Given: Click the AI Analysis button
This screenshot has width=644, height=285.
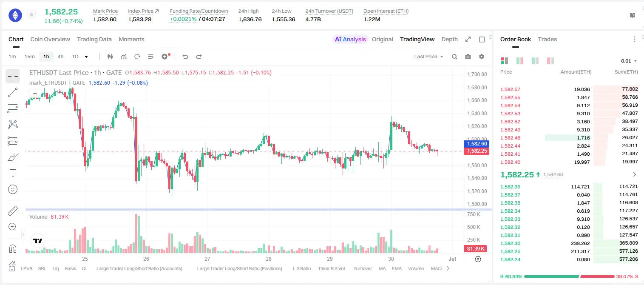Looking at the screenshot, I should click(350, 39).
